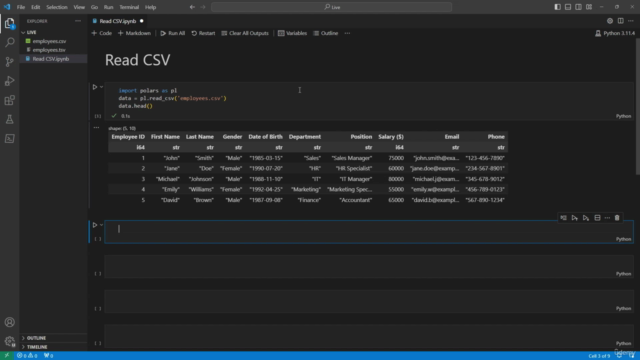The image size is (640, 360).
Task: Open the Source Control view
Action: [9, 62]
